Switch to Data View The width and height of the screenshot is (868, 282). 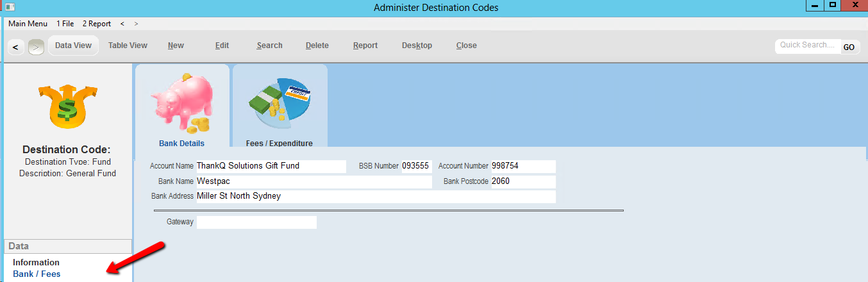pyautogui.click(x=73, y=46)
